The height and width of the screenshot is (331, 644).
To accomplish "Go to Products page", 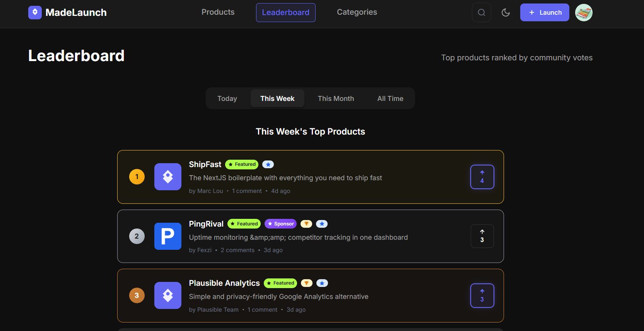I will tap(218, 12).
